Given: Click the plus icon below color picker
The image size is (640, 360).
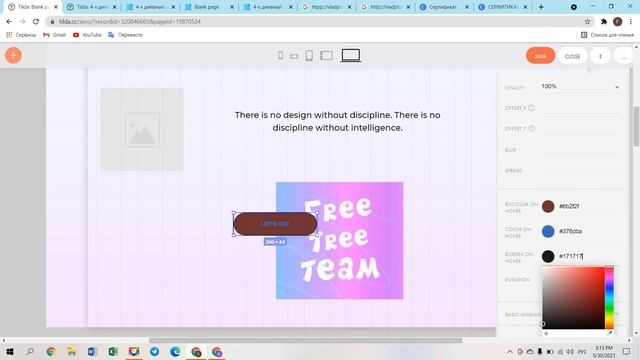Looking at the screenshot, I should (x=546, y=333).
